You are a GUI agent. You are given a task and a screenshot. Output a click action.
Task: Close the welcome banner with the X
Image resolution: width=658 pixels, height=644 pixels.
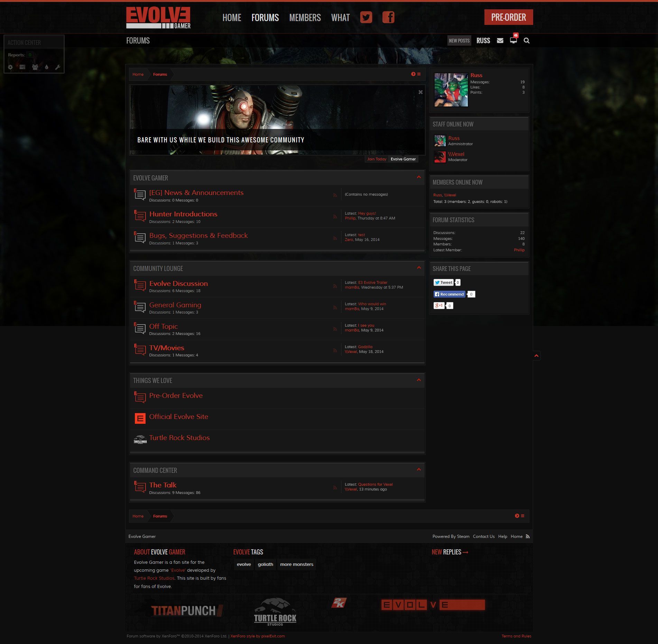420,92
